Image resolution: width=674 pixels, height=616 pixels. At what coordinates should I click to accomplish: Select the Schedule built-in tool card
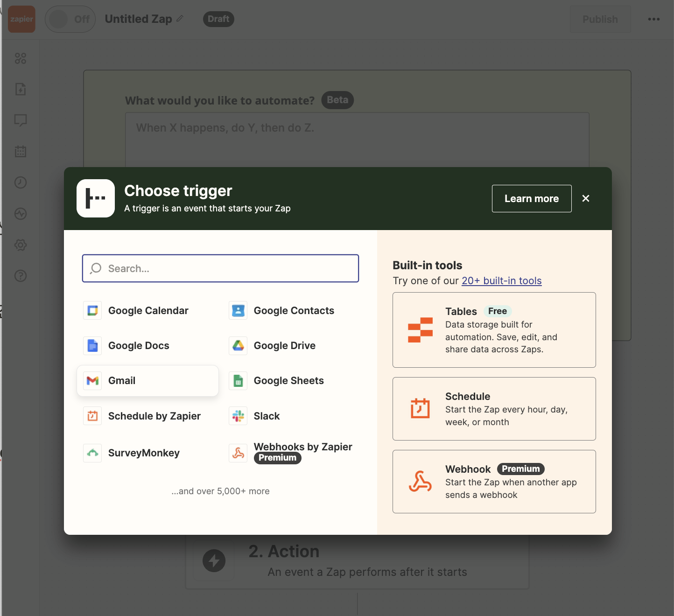(494, 409)
